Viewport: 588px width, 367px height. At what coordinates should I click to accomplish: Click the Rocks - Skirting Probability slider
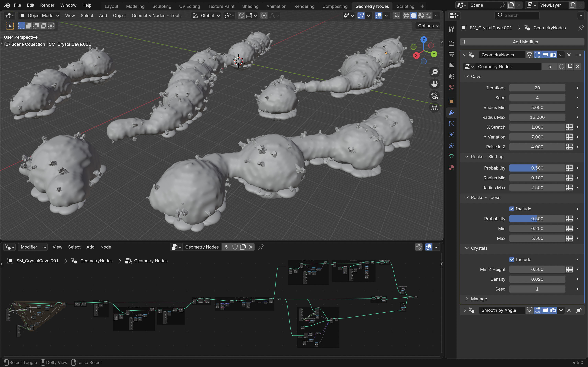coord(537,168)
